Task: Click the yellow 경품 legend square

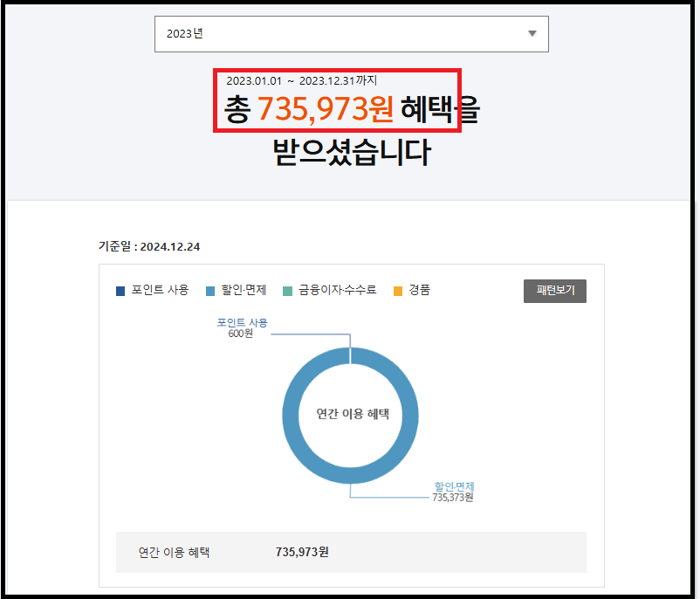Action: coord(398,291)
